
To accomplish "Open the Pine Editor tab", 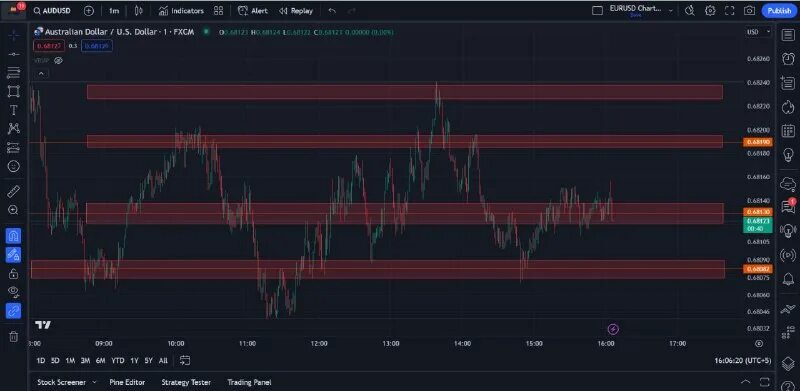I will click(127, 382).
